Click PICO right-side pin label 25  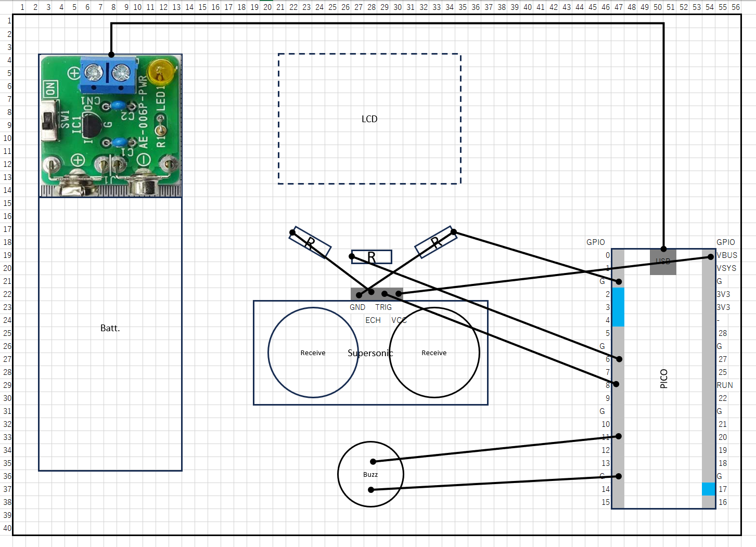click(723, 372)
